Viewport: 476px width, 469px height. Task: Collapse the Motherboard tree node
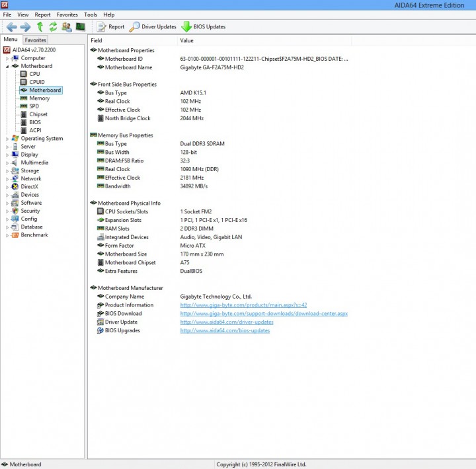click(x=7, y=67)
